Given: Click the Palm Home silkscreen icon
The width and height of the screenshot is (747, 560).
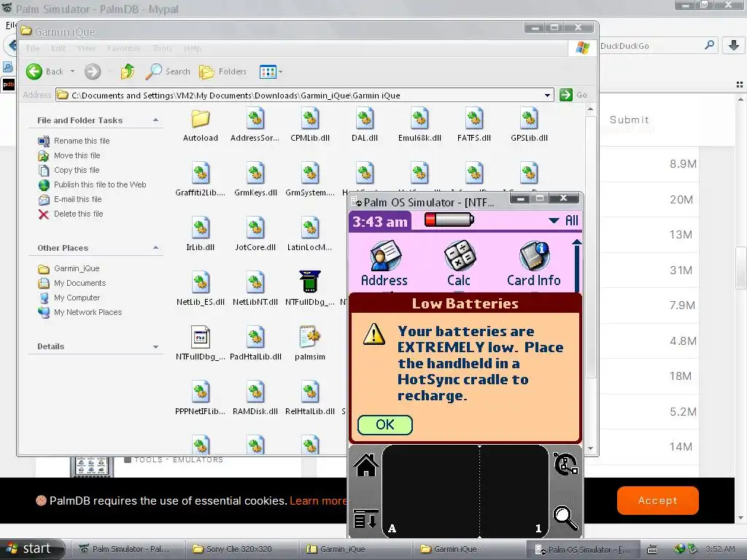Looking at the screenshot, I should pyautogui.click(x=366, y=464).
